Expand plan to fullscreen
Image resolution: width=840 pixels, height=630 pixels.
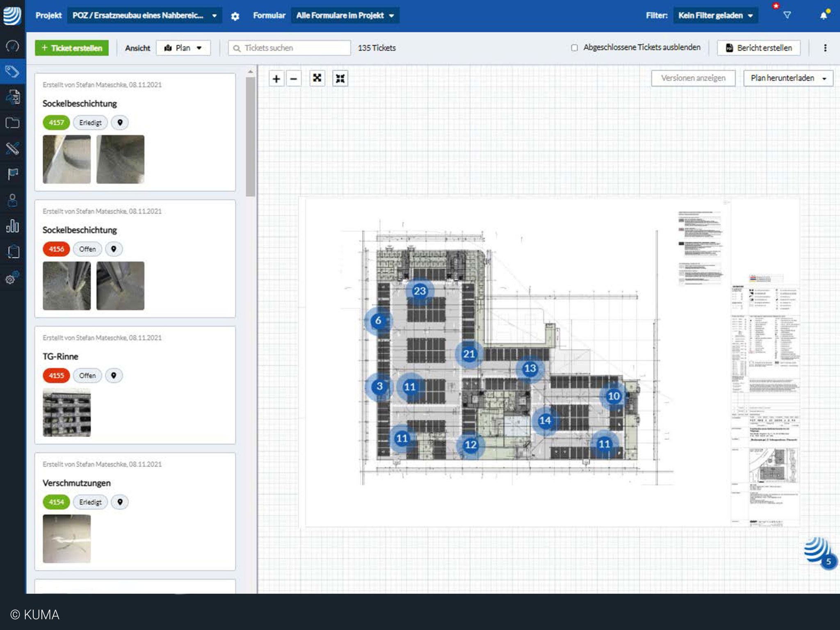[317, 78]
